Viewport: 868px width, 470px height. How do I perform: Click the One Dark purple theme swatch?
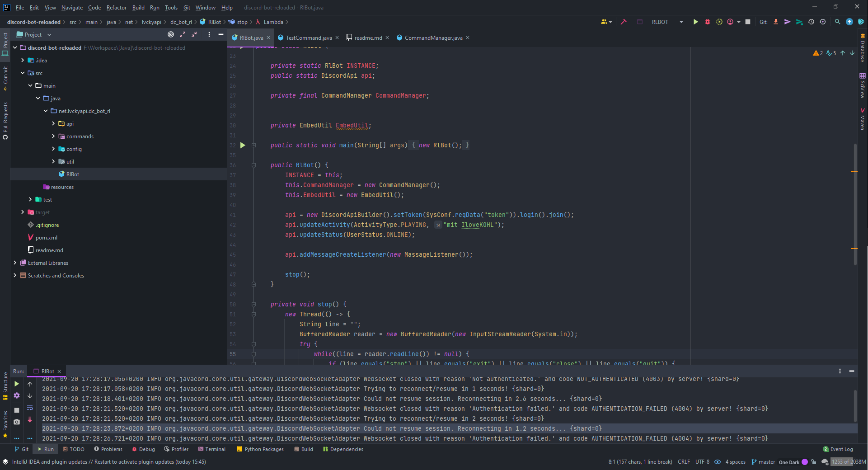click(x=804, y=462)
